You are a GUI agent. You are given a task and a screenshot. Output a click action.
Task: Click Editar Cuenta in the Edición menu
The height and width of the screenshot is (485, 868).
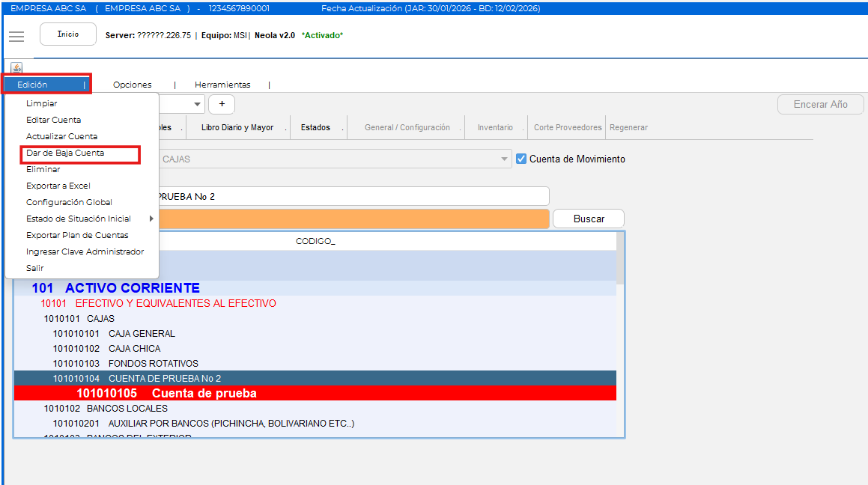tap(54, 120)
